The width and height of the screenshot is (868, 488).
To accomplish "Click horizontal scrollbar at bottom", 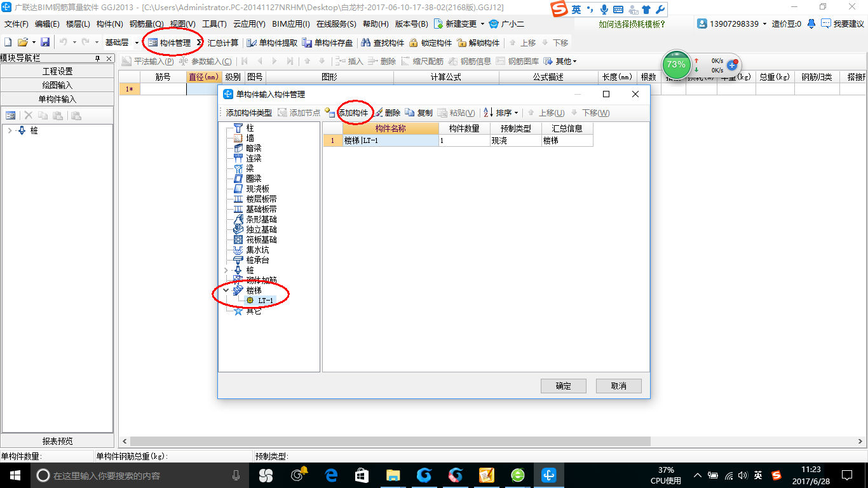I will [390, 441].
